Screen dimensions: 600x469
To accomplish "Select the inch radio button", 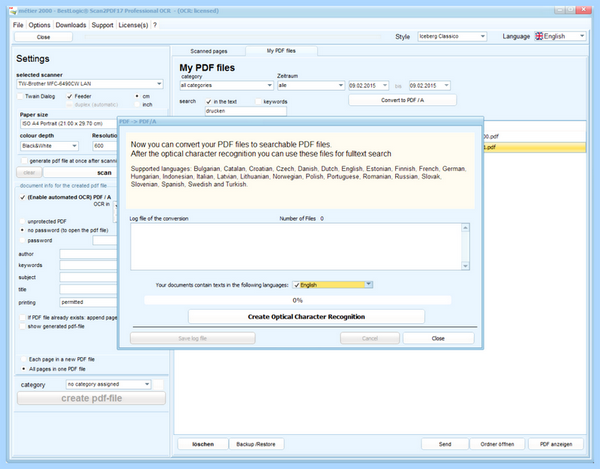I will pos(137,104).
